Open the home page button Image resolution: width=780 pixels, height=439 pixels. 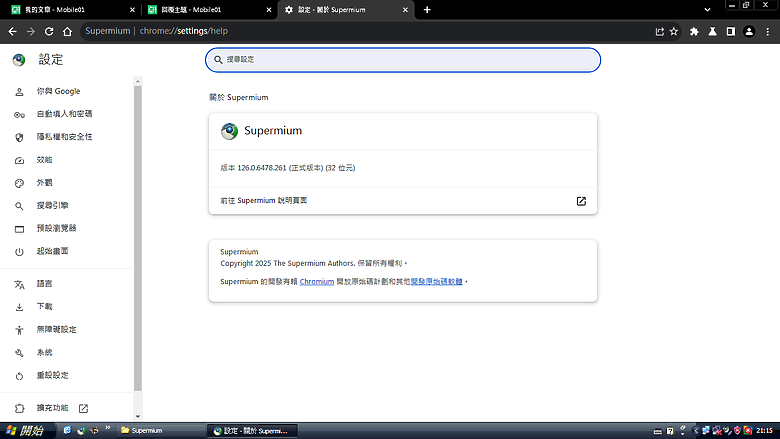click(x=67, y=31)
